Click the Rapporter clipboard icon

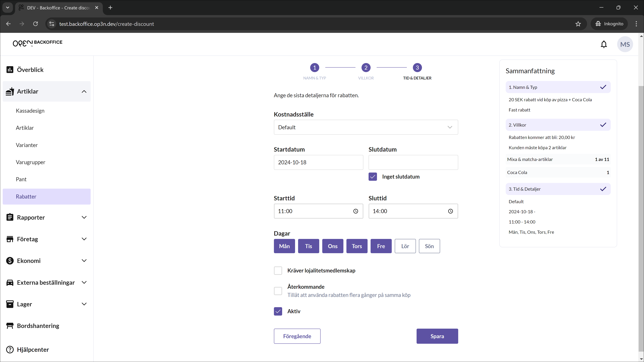[x=10, y=217]
